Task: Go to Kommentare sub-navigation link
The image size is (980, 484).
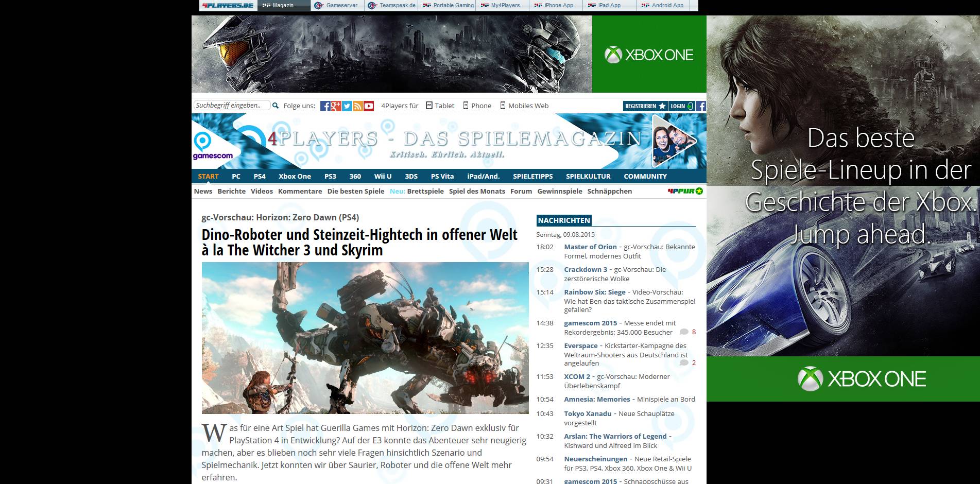Action: click(300, 191)
